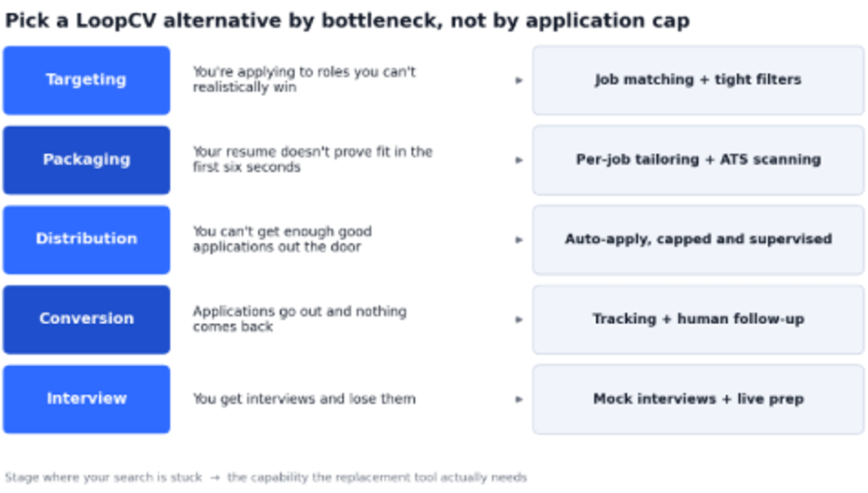Open the Per-job tailoring + ATS scanning card
This screenshot has width=868, height=493.
pos(698,160)
